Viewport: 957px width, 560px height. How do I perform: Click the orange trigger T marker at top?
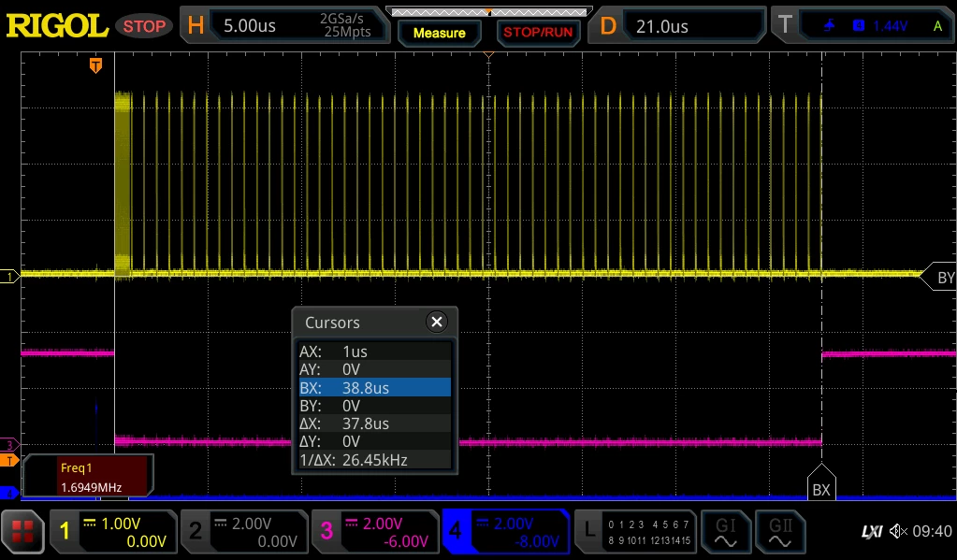pyautogui.click(x=95, y=65)
